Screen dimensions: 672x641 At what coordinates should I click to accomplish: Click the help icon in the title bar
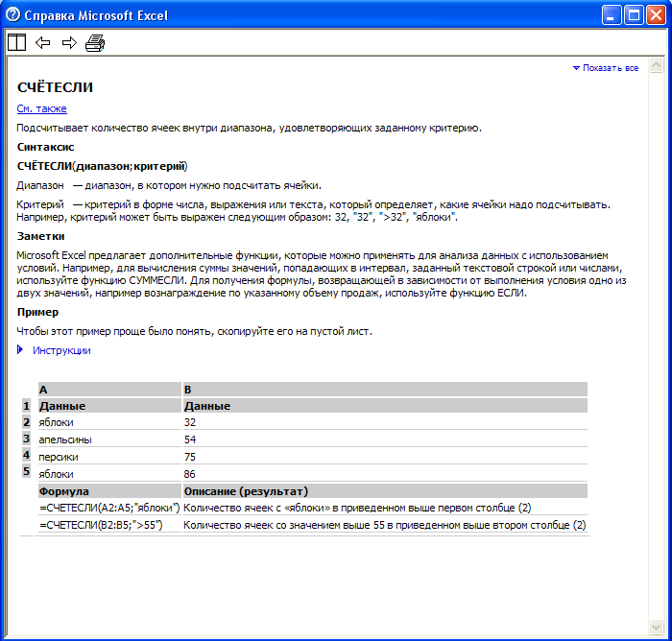(12, 15)
